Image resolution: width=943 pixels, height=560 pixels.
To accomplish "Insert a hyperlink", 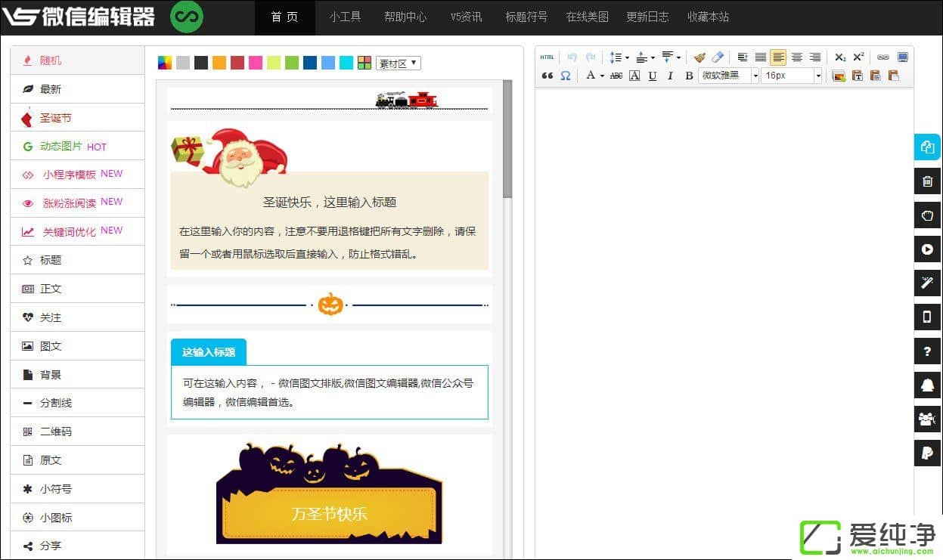I will click(883, 57).
